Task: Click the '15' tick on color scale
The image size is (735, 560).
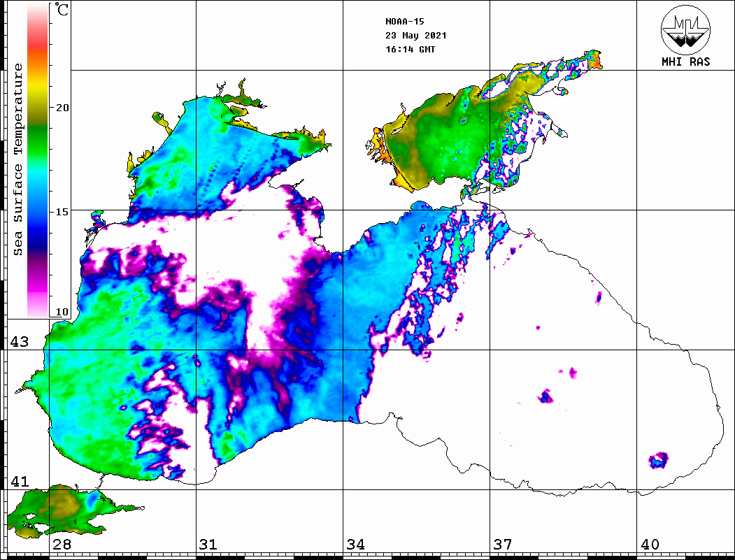Action: [x=62, y=212]
